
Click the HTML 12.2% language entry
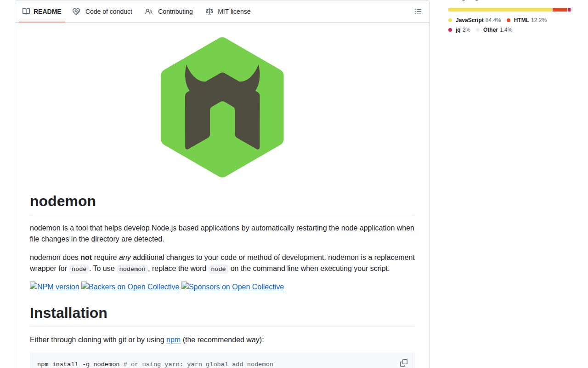click(526, 20)
